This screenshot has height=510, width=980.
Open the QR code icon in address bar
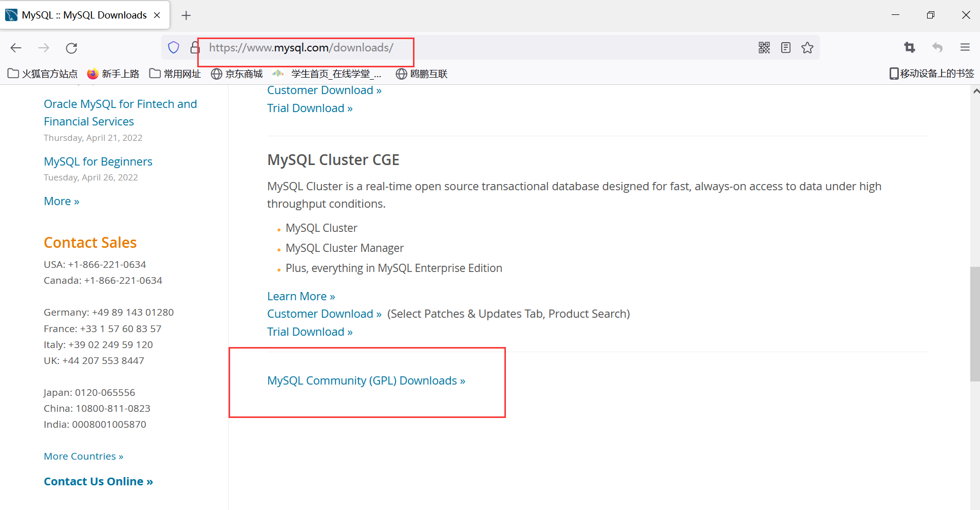click(764, 47)
